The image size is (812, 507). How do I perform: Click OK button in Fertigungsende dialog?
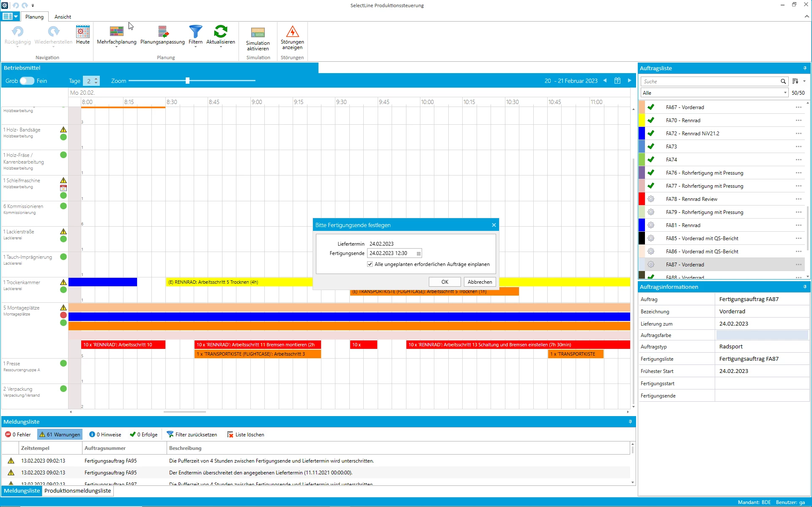(445, 282)
